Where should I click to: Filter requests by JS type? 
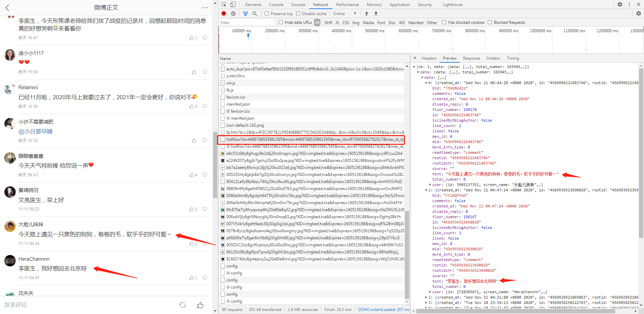point(337,22)
